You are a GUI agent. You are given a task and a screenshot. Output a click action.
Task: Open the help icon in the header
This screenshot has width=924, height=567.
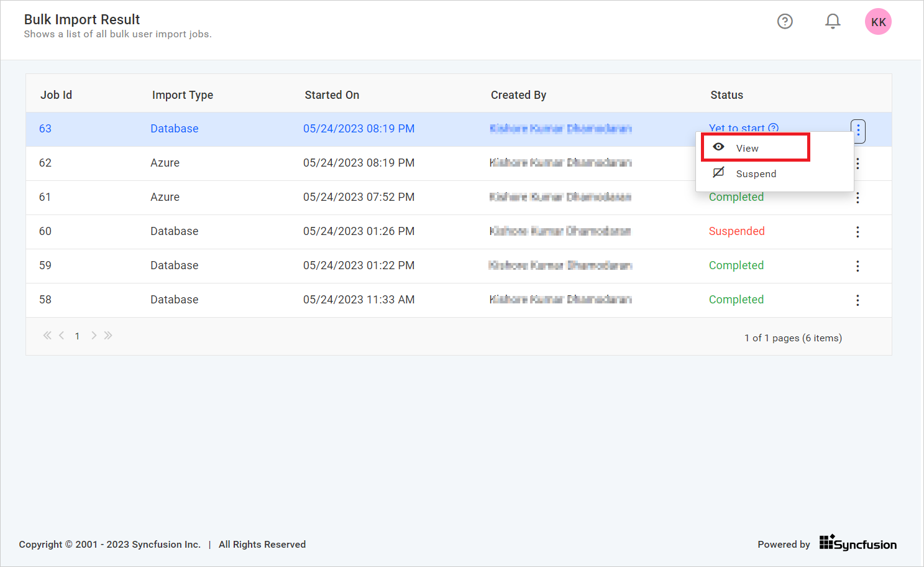[785, 21]
